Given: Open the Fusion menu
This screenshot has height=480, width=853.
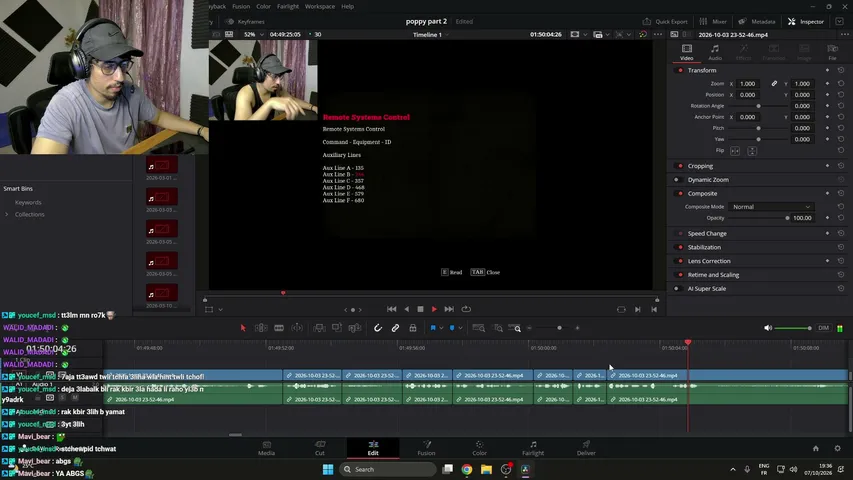Looking at the screenshot, I should 241,7.
